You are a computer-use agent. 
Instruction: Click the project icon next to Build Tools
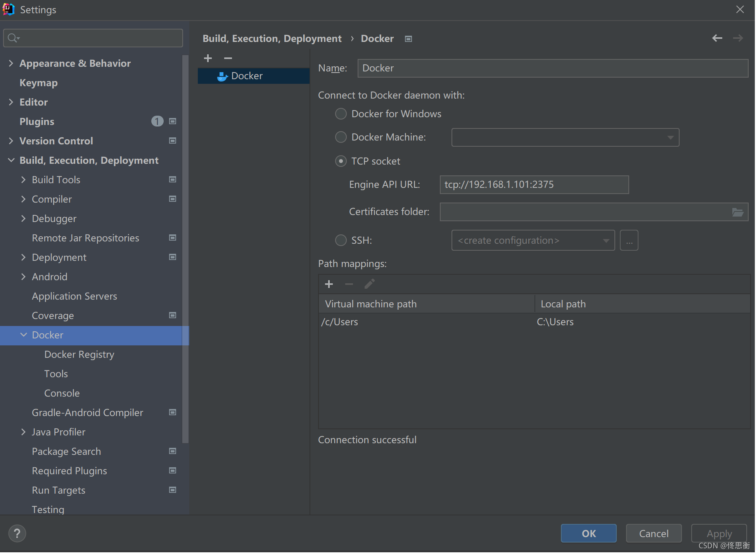click(x=173, y=180)
